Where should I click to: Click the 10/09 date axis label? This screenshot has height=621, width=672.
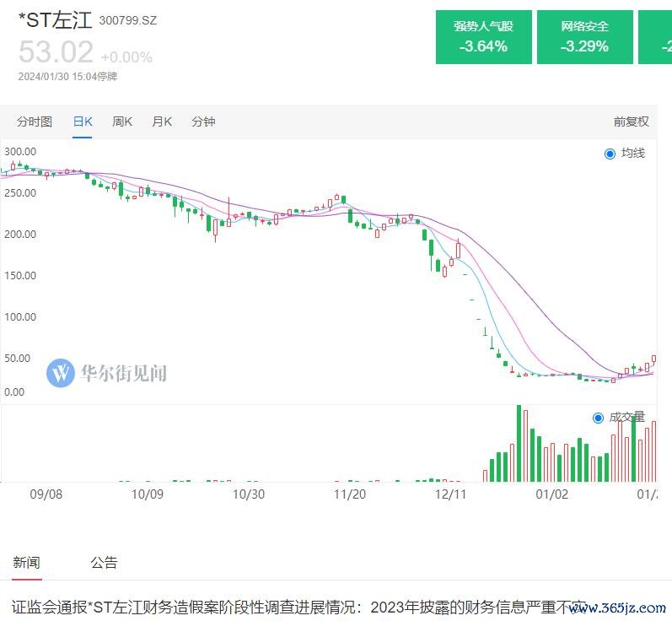(x=147, y=494)
